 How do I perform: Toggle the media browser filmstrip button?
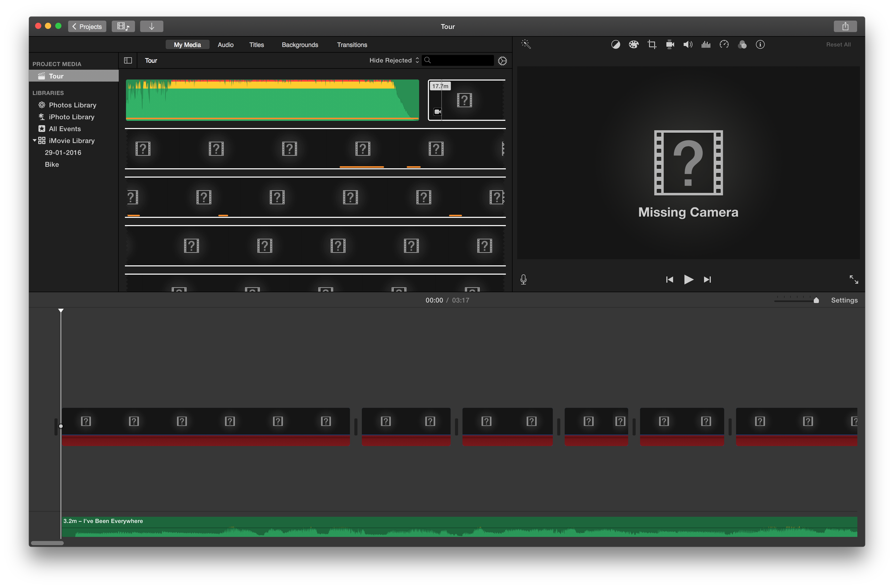click(123, 26)
